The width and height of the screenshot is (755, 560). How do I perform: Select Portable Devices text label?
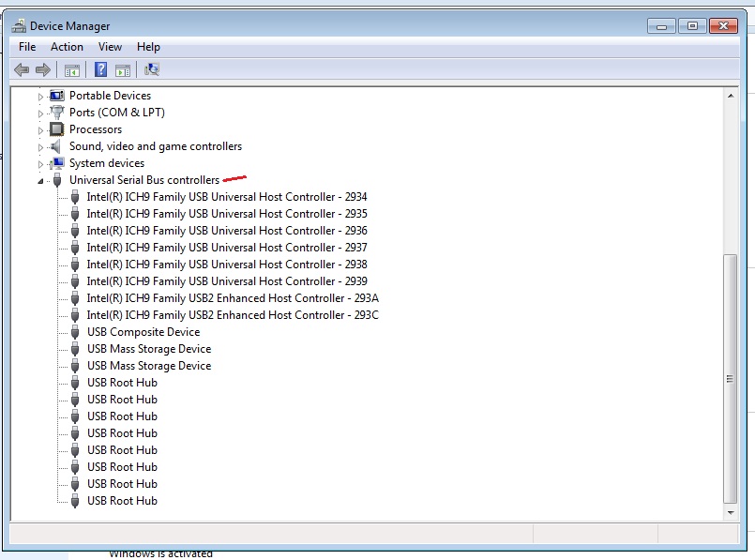[x=110, y=96]
